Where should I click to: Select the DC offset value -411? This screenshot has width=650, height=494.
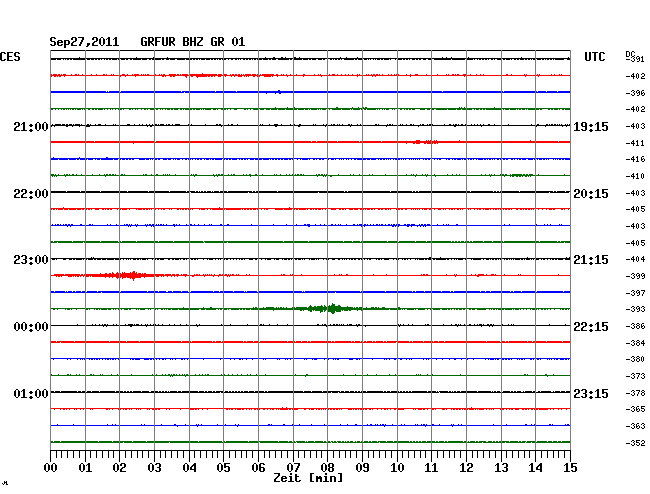(x=635, y=143)
